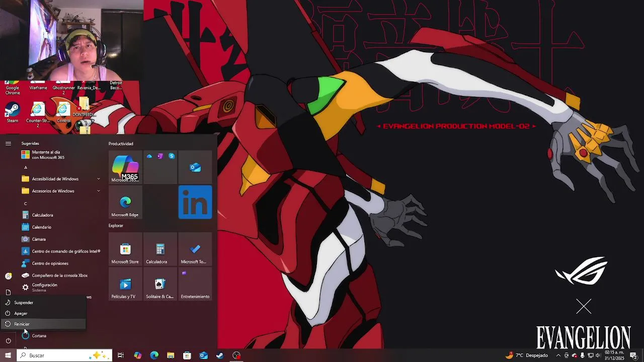Open the Entretenimiento tile folder
Viewport: 644px width, 362px height.
[195, 284]
